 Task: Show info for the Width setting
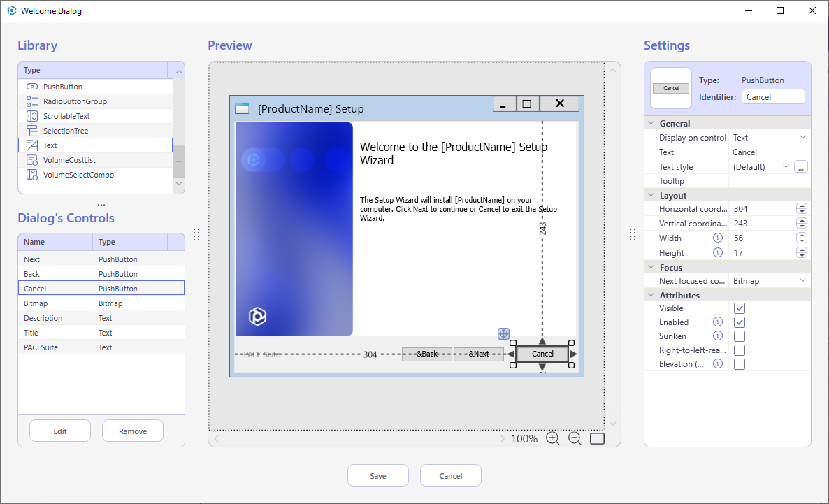pos(717,238)
